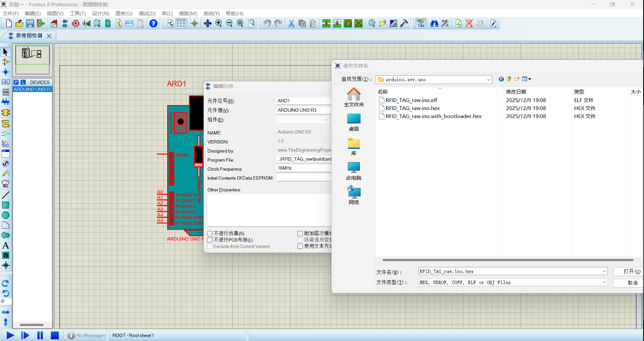This screenshot has width=644, height=341.
Task: Click the horizontal X-Mirror arrow icon
Action: (5, 312)
